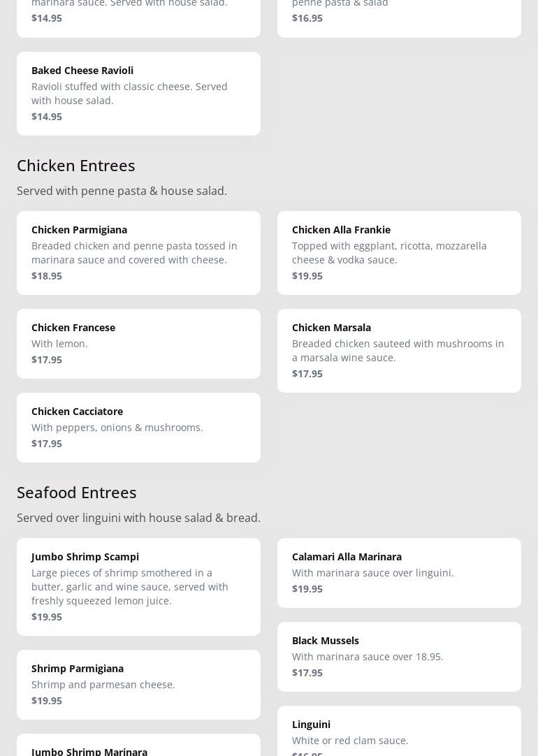Click the Chicken Entrees section heading
Viewport: 538px width, 756px height.
(76, 165)
